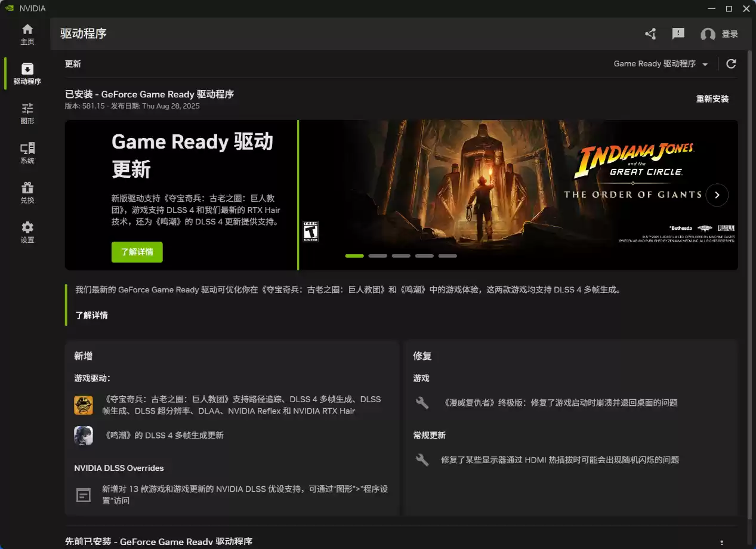Click 重新安装 to reinstall the driver

712,99
